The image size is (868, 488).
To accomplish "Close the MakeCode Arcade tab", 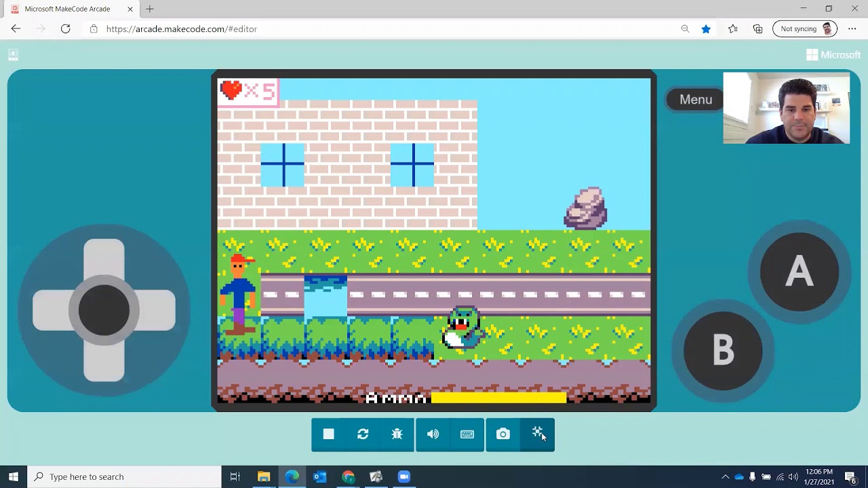I will coord(130,9).
